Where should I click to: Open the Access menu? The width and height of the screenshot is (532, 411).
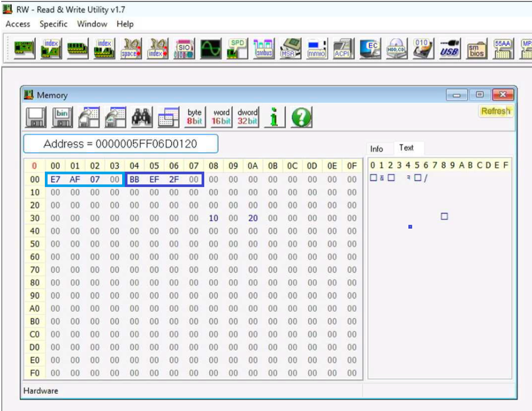pyautogui.click(x=18, y=24)
